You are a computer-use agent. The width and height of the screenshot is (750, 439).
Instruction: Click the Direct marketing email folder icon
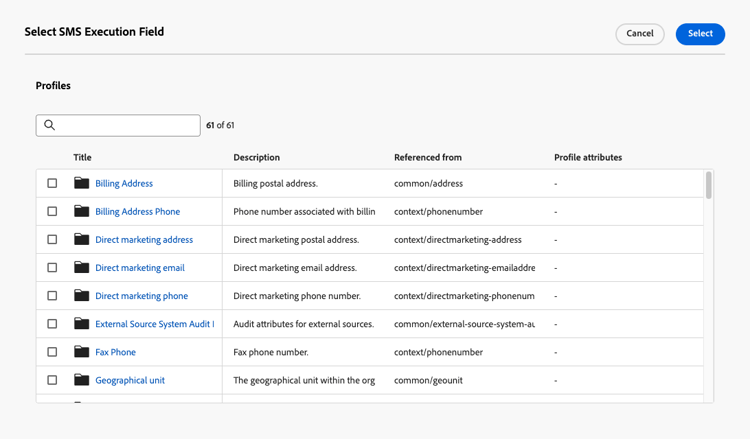tap(81, 268)
